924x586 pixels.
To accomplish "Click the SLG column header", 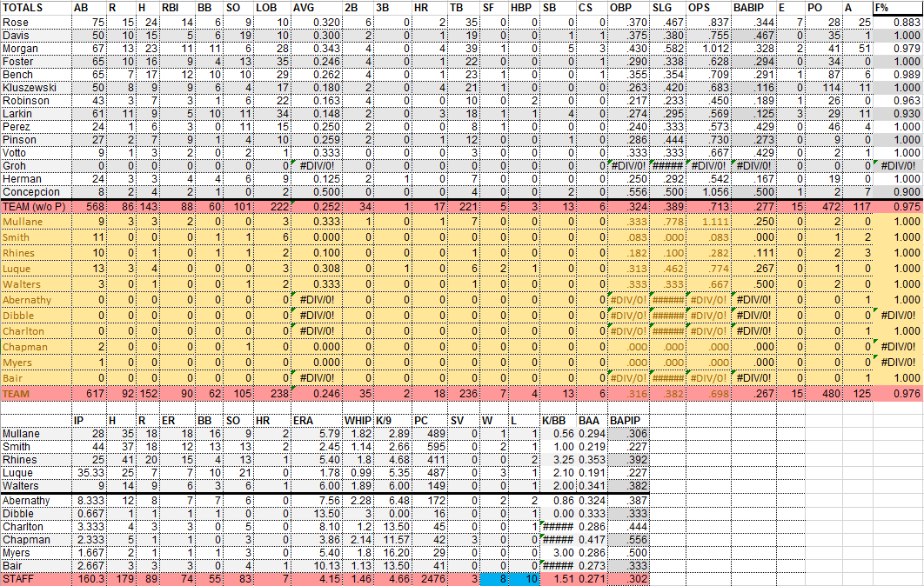I will click(667, 8).
